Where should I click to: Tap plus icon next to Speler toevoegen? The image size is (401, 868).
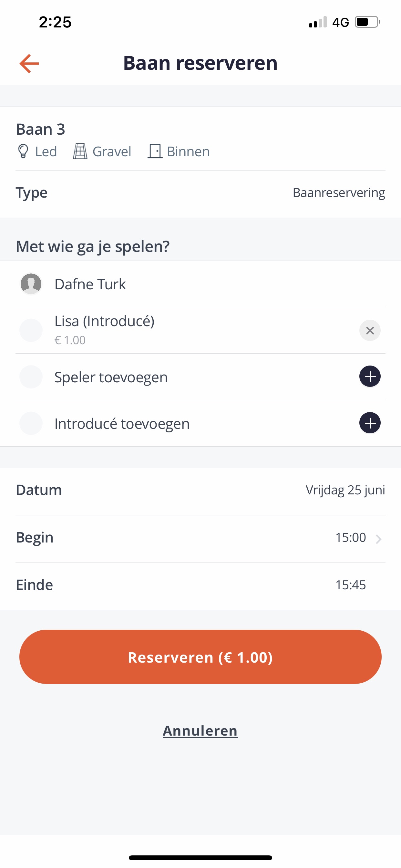[370, 377]
